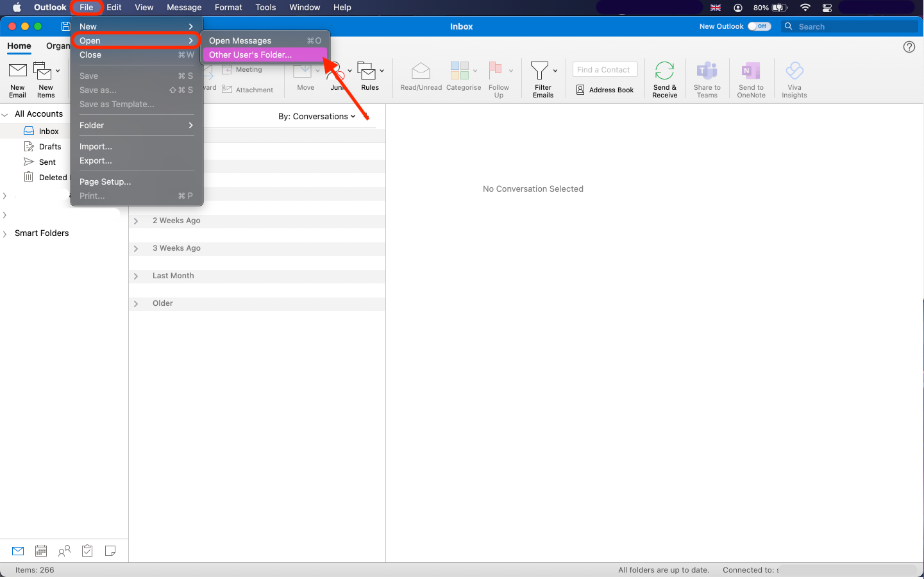Open the Tools menu
Screen dimensions: 924x579
click(x=265, y=8)
